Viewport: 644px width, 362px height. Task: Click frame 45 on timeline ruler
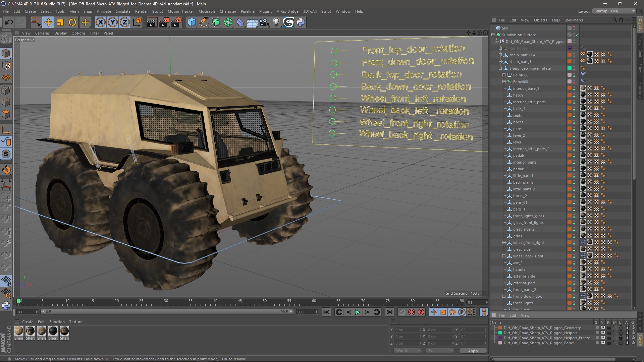pyautogui.click(x=240, y=301)
